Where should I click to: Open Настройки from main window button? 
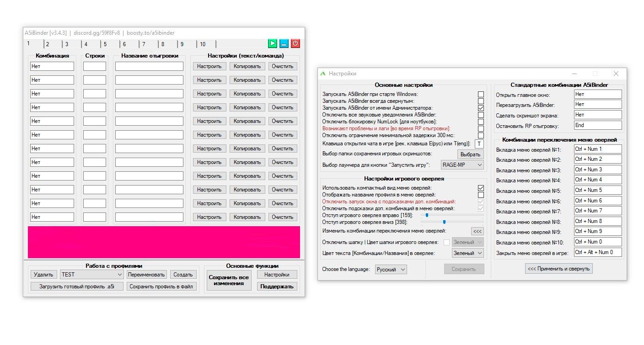point(277,275)
